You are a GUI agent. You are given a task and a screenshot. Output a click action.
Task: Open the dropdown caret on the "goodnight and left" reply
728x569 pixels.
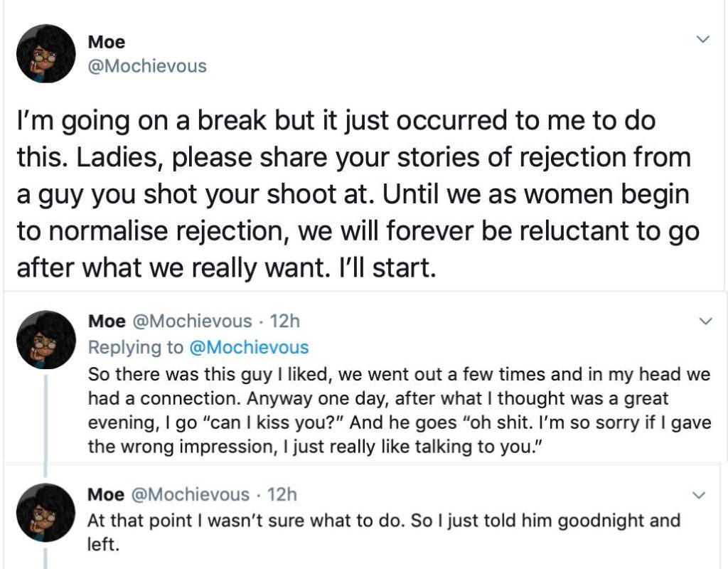700,494
